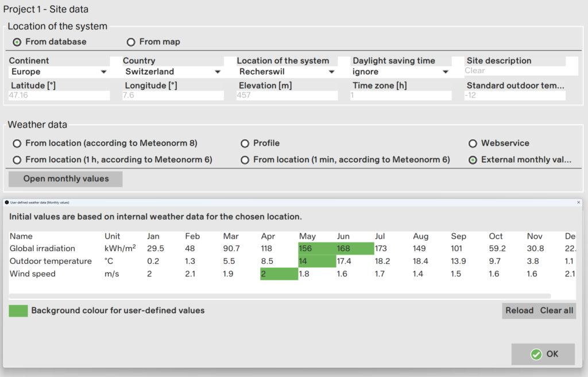Close the user-defined weather data dialog

pyautogui.click(x=579, y=202)
